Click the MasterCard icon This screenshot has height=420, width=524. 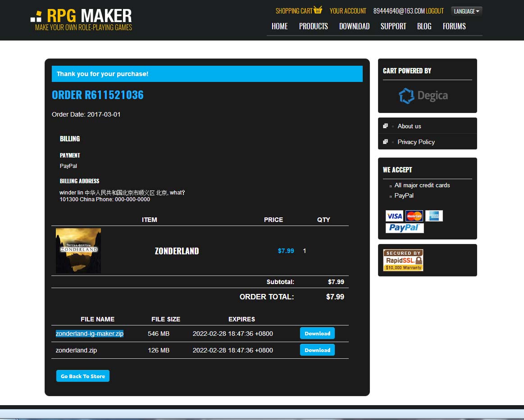[414, 216]
